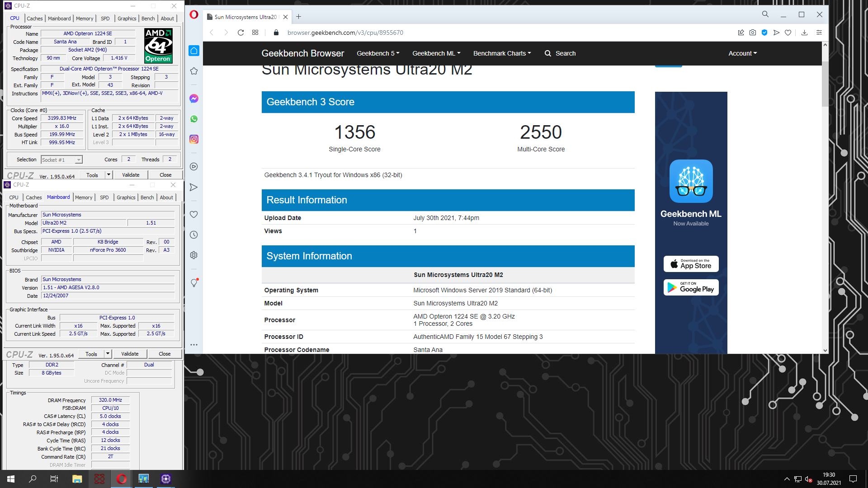Screen dimensions: 868x488
Task: Open File Explorer from taskbar
Action: (x=77, y=479)
